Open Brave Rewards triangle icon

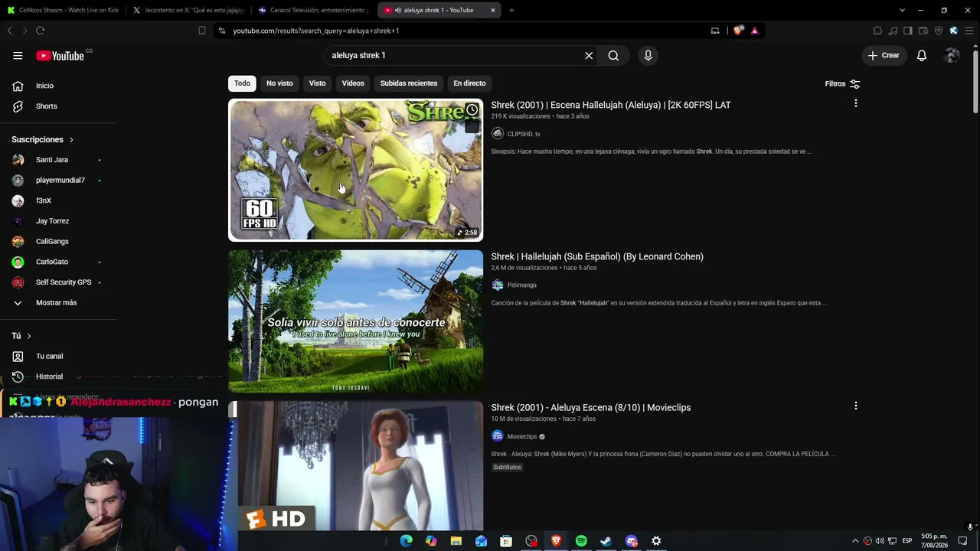coord(755,31)
